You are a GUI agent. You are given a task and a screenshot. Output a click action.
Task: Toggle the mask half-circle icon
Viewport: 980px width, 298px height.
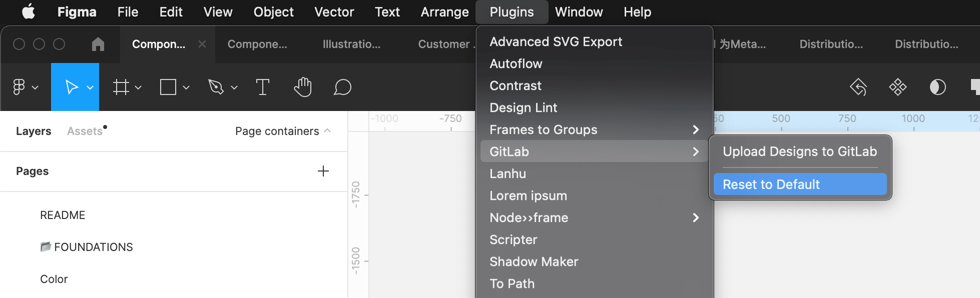(x=937, y=87)
